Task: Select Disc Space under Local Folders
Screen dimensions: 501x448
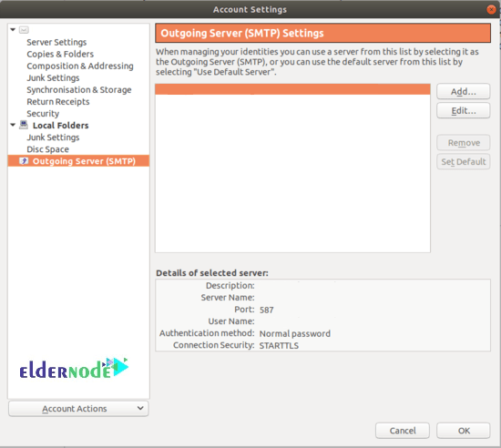Action: [47, 149]
